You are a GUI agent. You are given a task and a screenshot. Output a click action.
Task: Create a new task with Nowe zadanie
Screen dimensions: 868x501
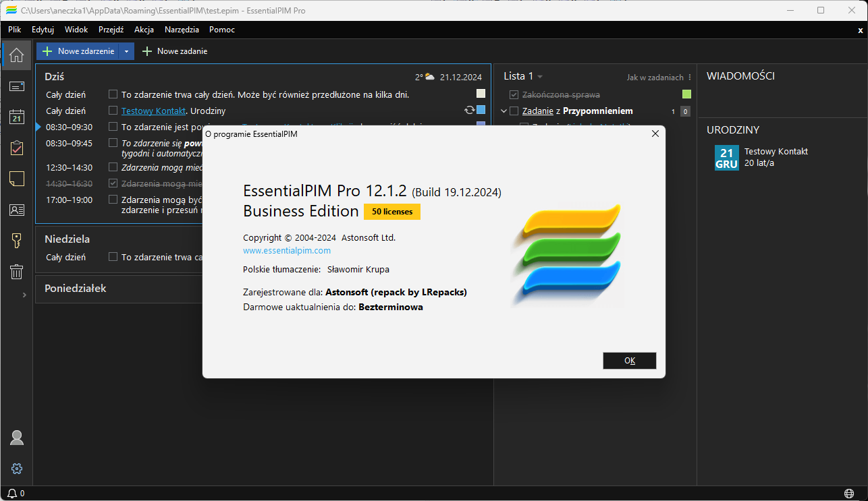pyautogui.click(x=174, y=51)
